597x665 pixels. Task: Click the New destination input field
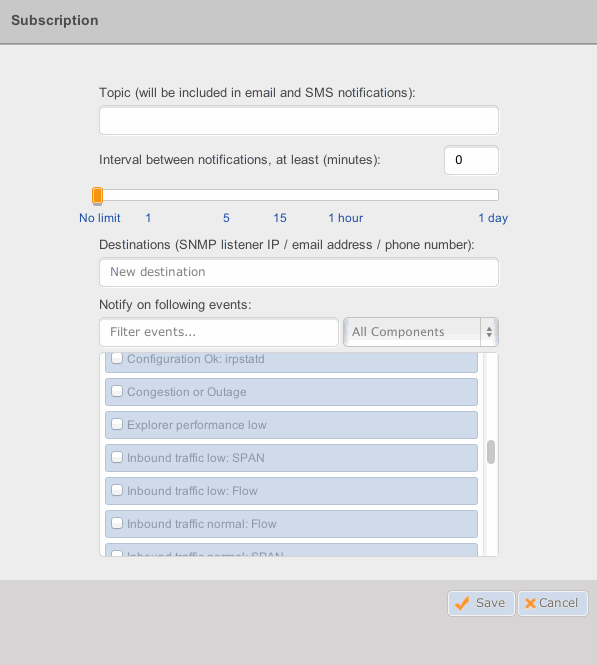[299, 272]
